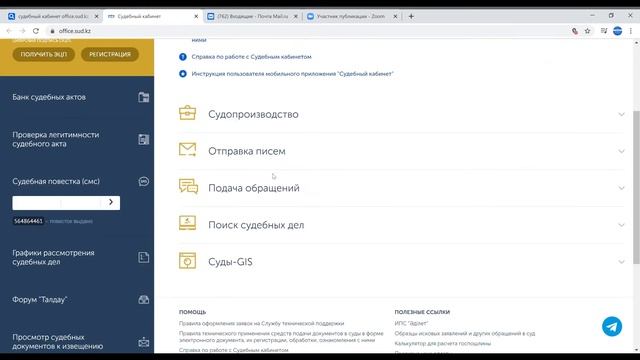Click the scrollbar down arrow
Screen dimensions: 640x360
(636, 350)
